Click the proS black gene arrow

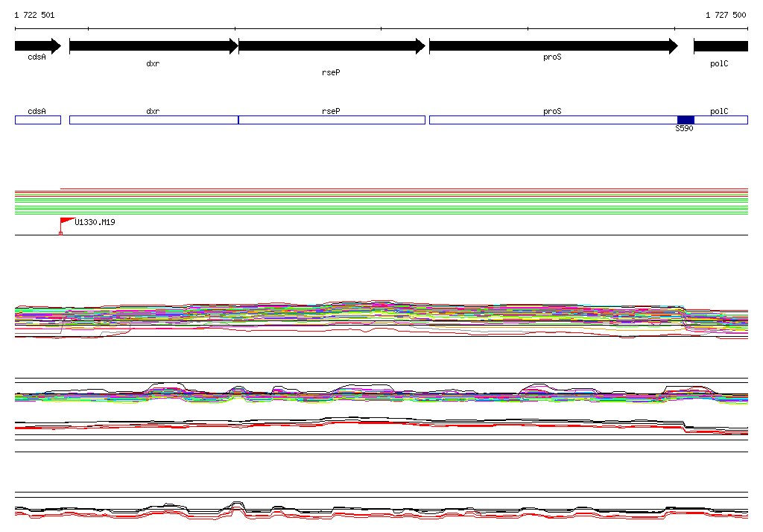pos(552,46)
